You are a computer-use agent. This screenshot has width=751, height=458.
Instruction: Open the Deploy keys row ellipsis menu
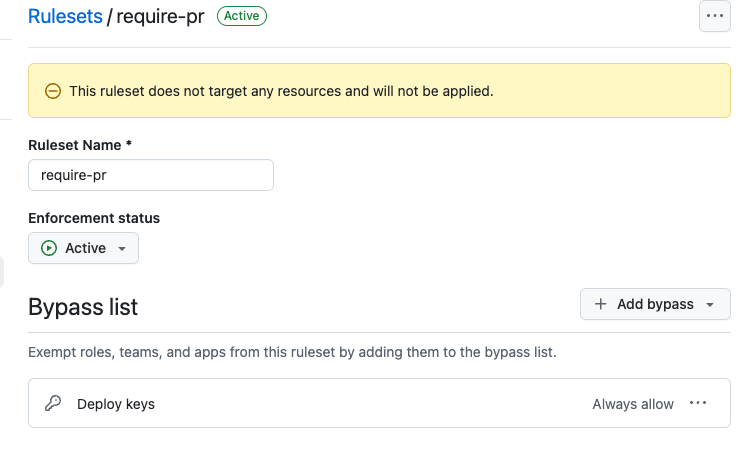tap(698, 403)
